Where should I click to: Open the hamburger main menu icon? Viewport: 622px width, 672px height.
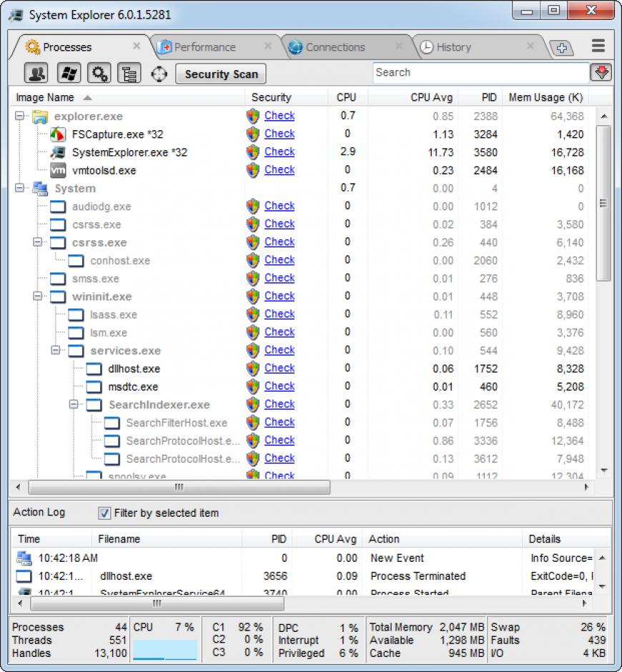pos(598,46)
